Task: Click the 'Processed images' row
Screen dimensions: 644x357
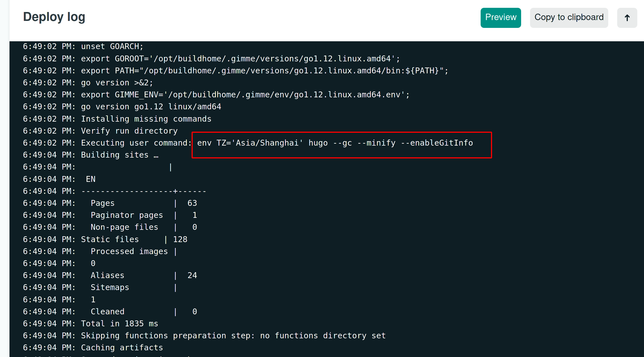Action: tap(100, 251)
